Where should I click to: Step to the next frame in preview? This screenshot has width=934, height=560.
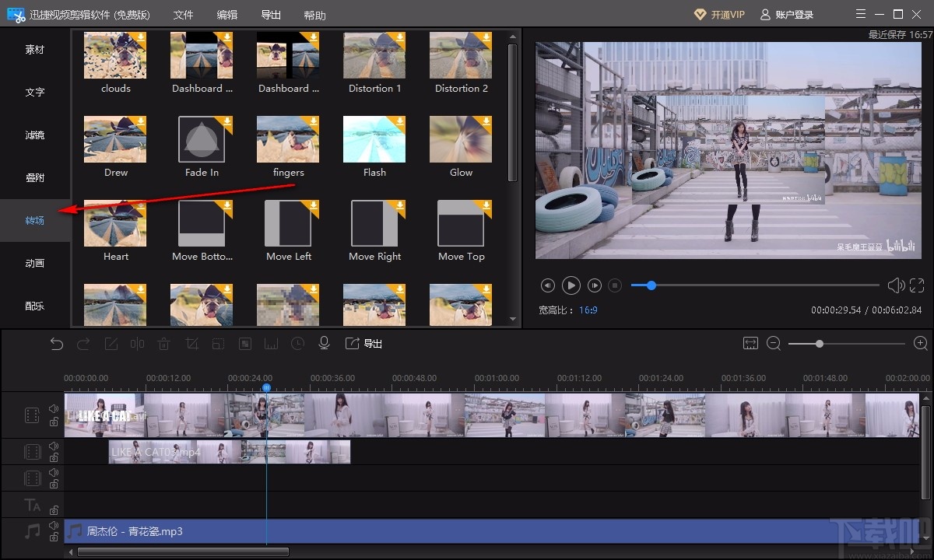(595, 285)
